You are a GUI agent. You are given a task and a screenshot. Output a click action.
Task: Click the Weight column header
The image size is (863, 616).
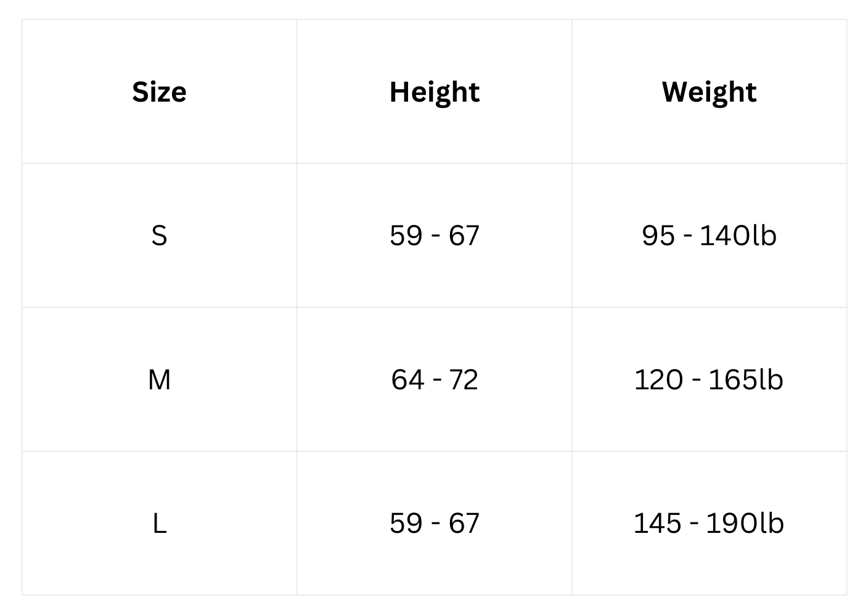coord(709,92)
